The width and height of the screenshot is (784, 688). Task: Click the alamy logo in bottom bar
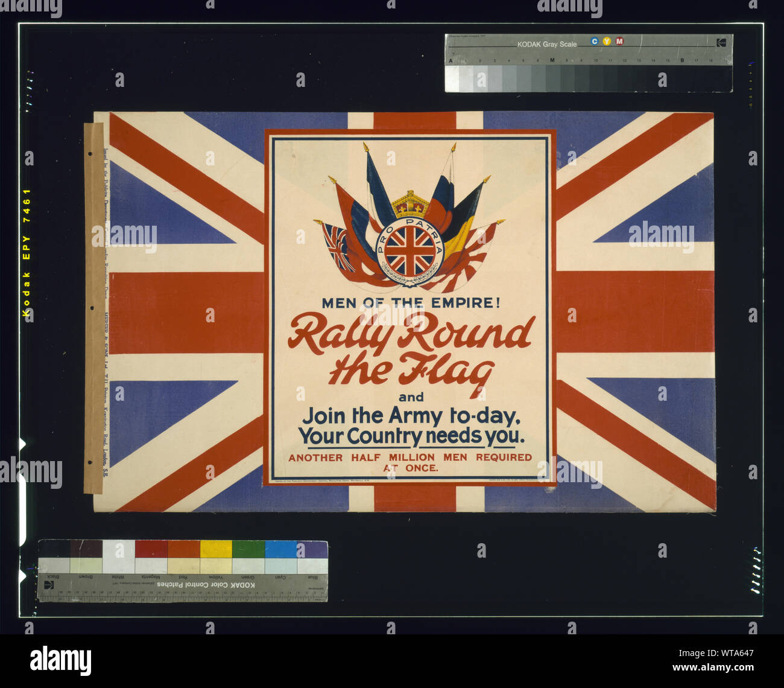click(61, 660)
